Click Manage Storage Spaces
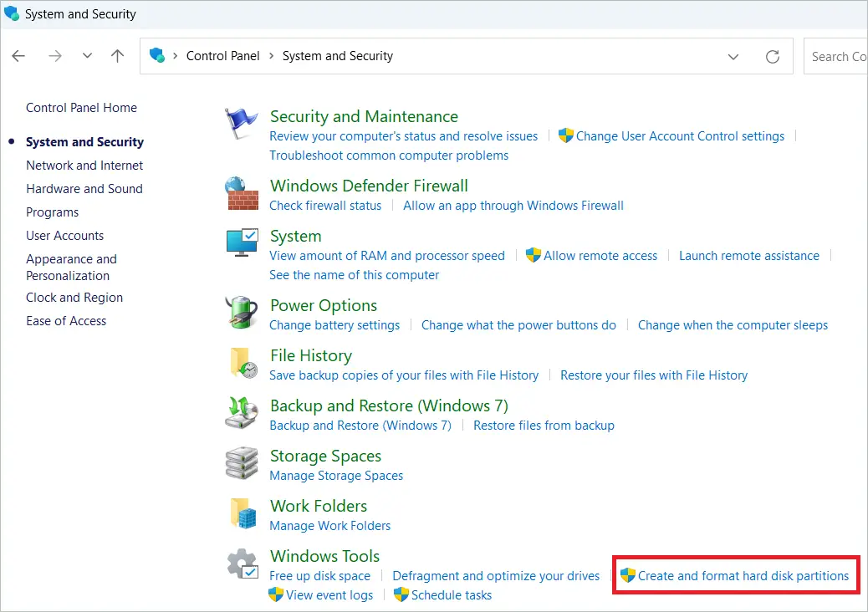868x612 pixels. click(x=336, y=476)
